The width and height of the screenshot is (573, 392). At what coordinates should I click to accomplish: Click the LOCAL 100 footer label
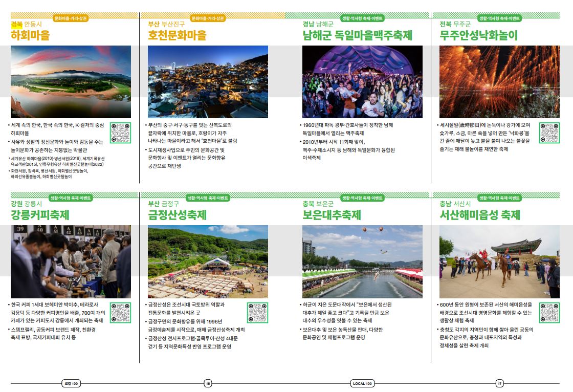point(362,383)
